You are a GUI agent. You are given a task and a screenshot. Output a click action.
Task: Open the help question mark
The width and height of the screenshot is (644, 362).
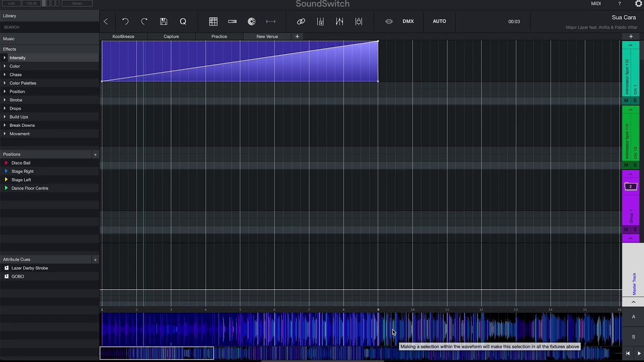pos(619,4)
